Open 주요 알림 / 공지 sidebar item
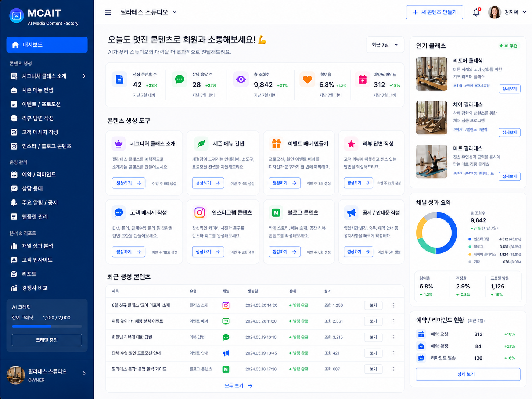Screen dimensions: 532x399 pos(47,202)
